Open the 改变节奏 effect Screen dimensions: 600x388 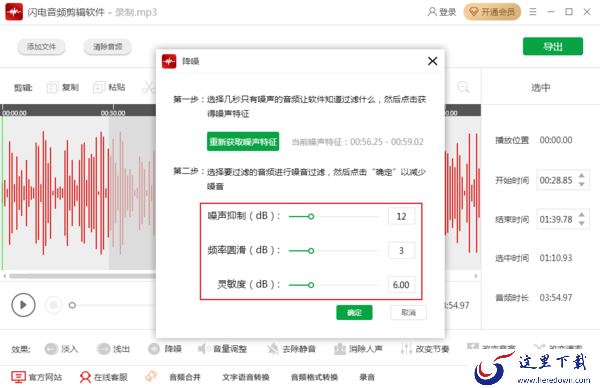pyautogui.click(x=425, y=349)
